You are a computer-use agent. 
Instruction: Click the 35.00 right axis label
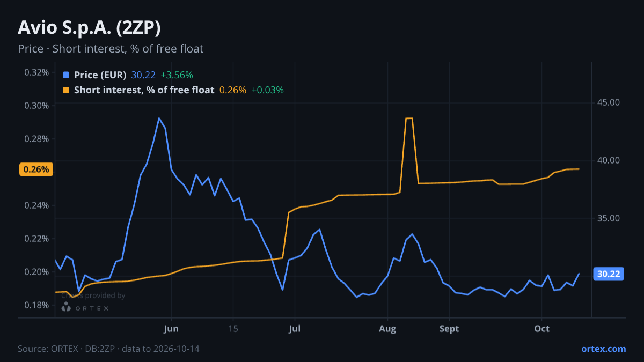[608, 218]
